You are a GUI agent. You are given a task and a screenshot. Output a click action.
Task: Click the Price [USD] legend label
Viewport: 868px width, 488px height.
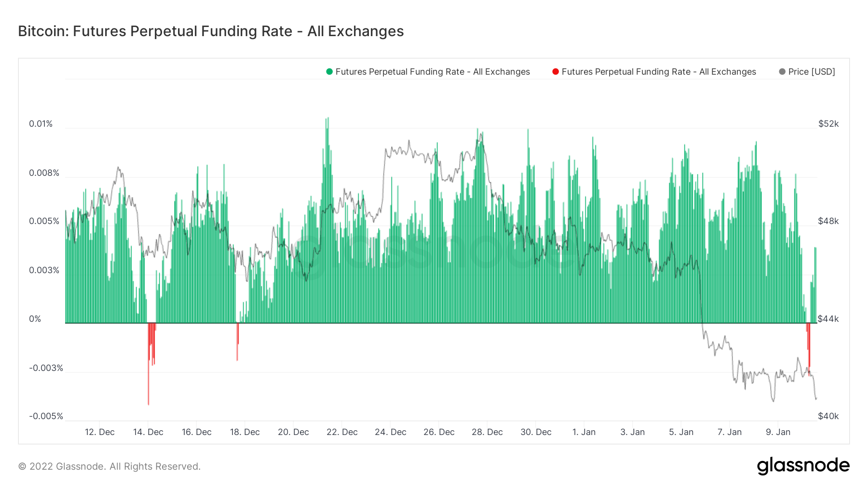pos(812,72)
